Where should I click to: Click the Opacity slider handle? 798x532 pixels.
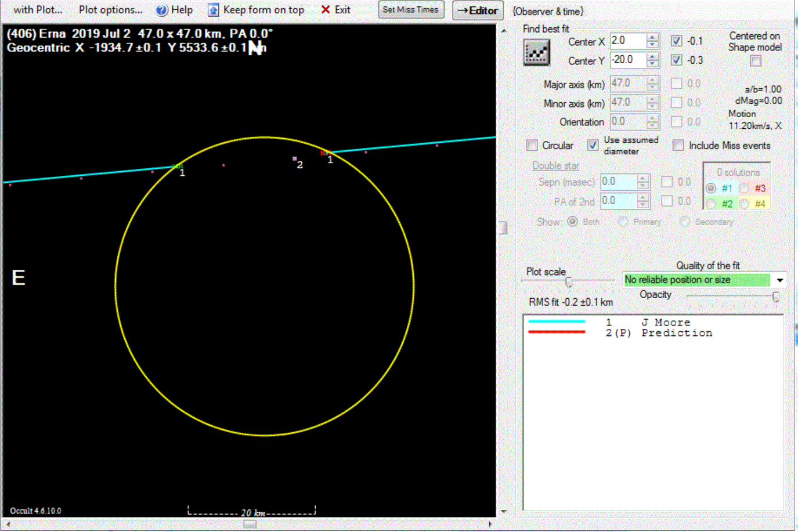coord(776,296)
